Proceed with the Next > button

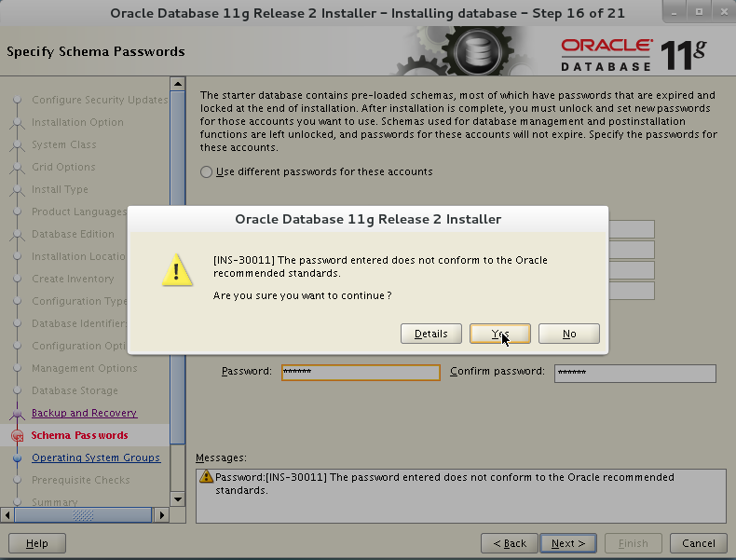tap(568, 543)
